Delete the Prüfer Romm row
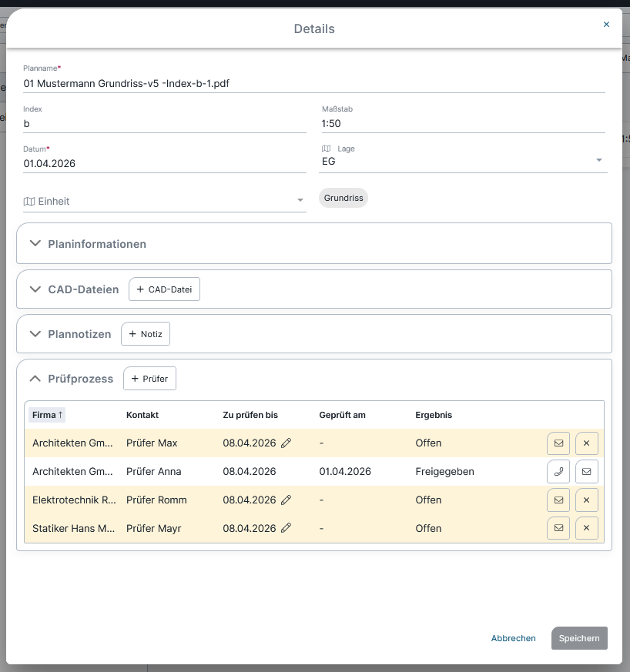This screenshot has height=672, width=630. (x=586, y=500)
